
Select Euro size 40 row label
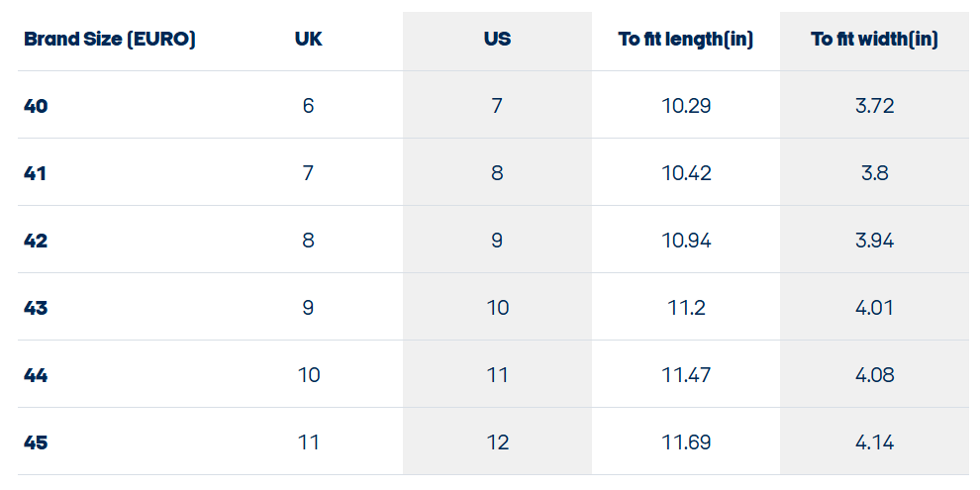36,106
